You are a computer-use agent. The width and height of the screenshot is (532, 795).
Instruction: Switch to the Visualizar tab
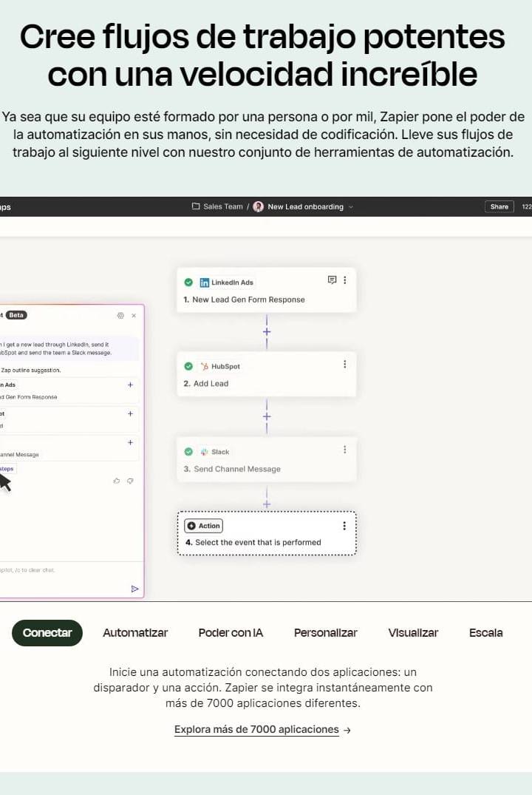[413, 633]
